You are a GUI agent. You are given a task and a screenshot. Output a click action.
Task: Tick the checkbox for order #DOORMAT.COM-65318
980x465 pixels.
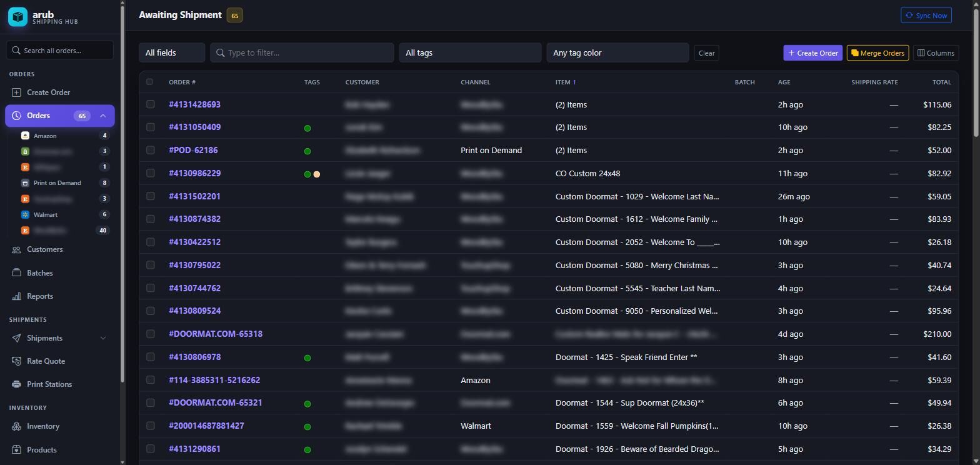click(150, 334)
